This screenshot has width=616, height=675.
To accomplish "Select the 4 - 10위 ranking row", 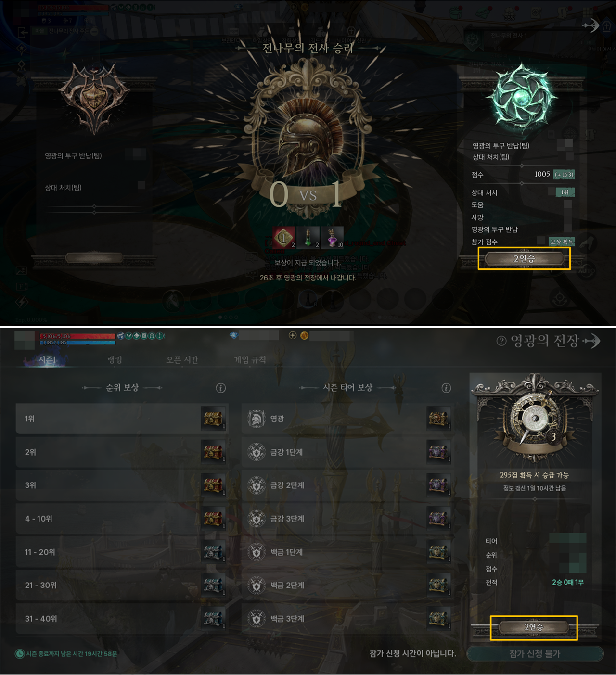I will [122, 519].
